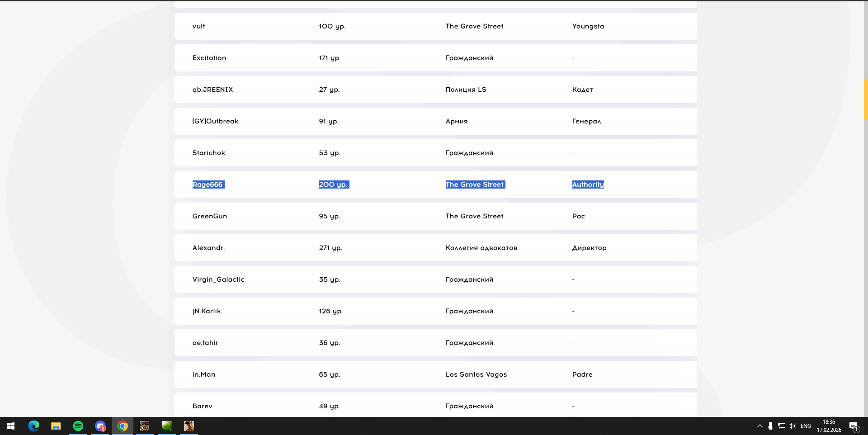
Task: Select the 53 ур. level value
Action: point(330,153)
